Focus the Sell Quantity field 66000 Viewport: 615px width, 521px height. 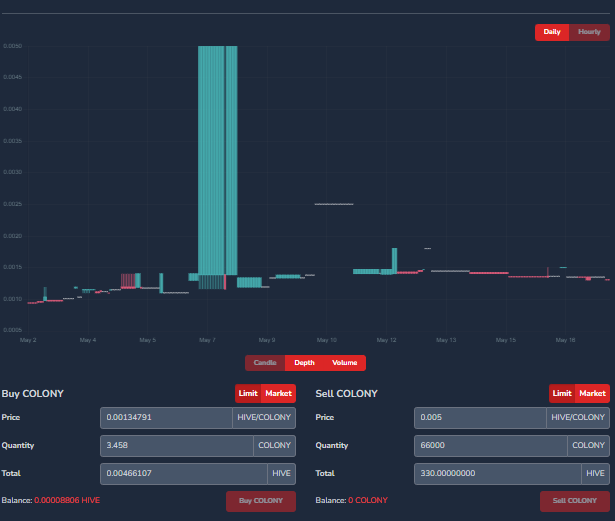(491, 446)
